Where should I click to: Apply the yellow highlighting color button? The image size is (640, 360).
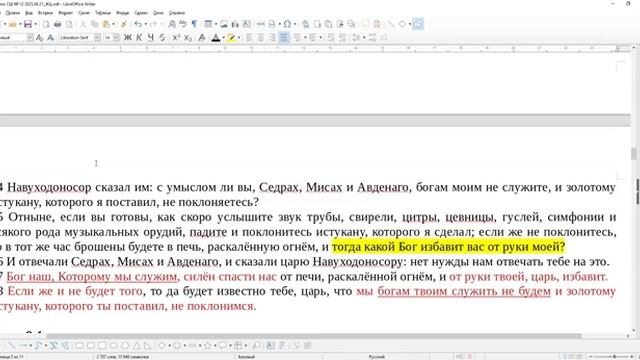click(x=231, y=38)
